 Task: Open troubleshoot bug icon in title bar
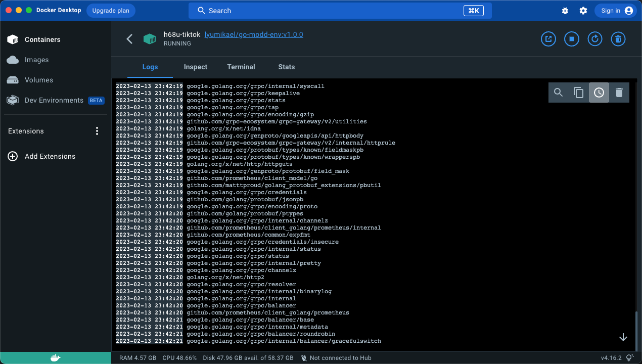point(565,11)
